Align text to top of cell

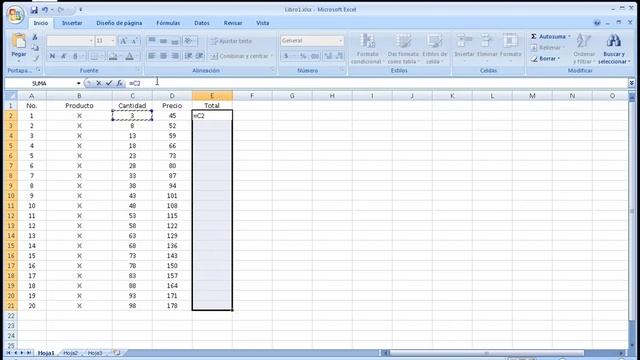click(152, 41)
